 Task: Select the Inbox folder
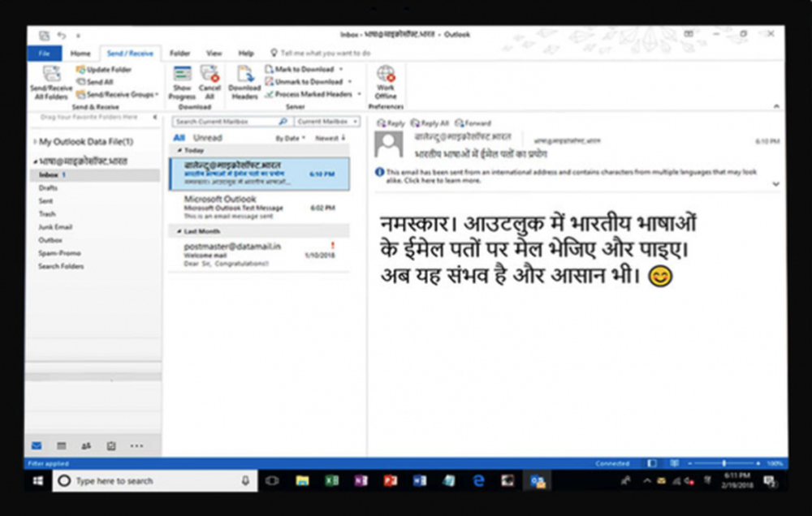(93, 175)
